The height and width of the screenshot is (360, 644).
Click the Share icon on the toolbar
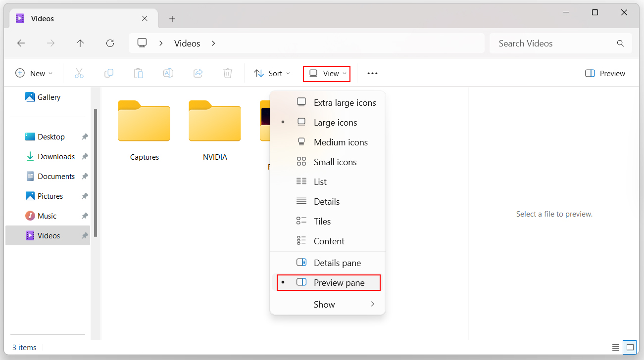198,73
